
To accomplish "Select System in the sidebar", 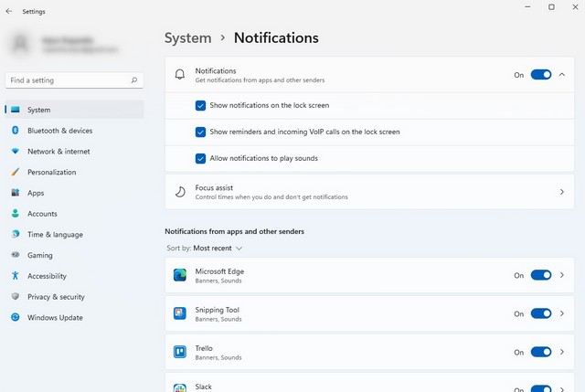I will (x=75, y=110).
